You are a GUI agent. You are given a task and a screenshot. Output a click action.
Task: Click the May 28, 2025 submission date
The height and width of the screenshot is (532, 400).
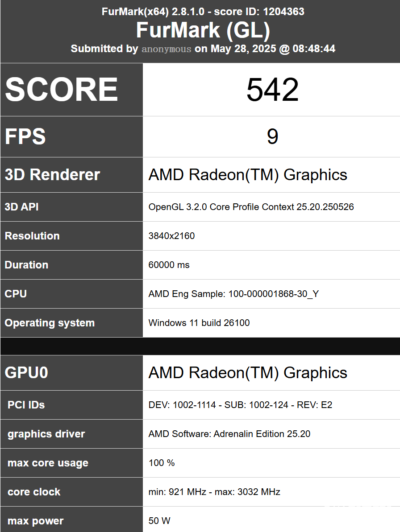click(x=243, y=49)
